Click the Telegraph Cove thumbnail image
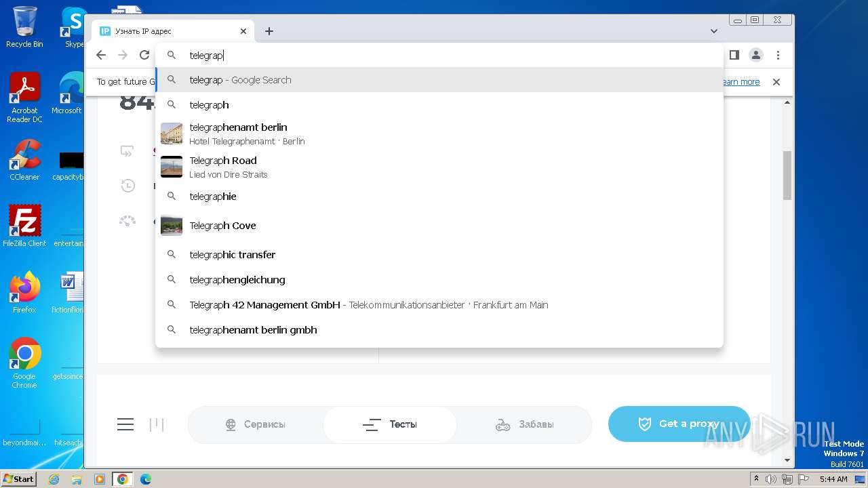Screen dimensions: 868x488 (172, 226)
